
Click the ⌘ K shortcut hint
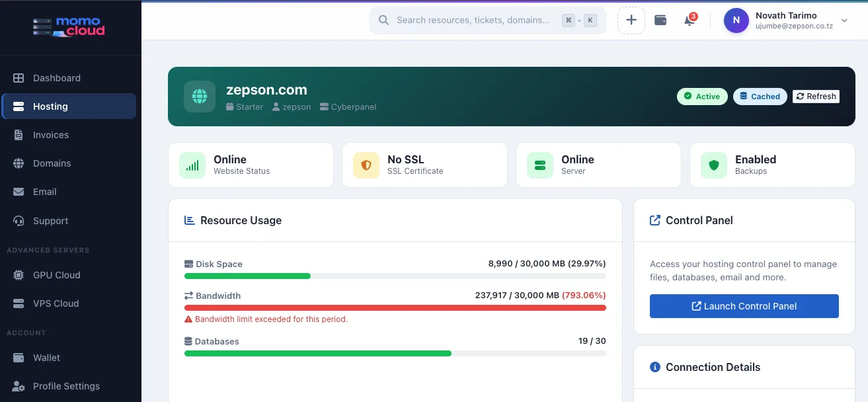pos(579,20)
